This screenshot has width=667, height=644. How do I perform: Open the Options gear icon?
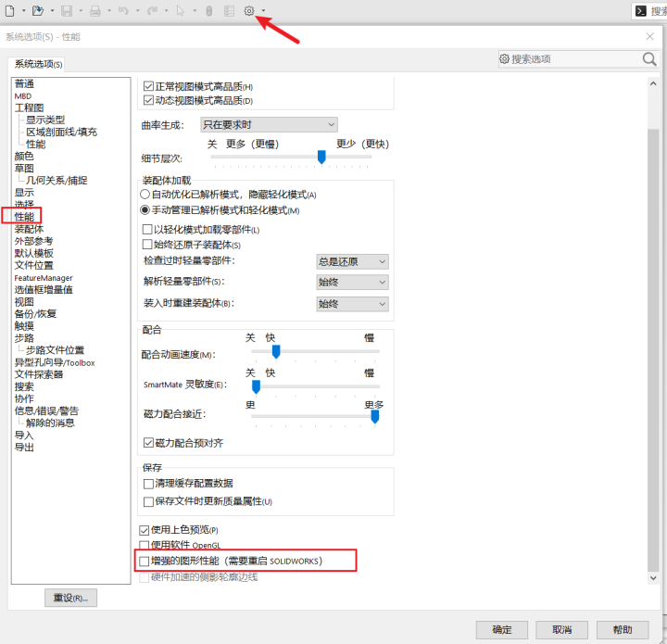coord(249,10)
